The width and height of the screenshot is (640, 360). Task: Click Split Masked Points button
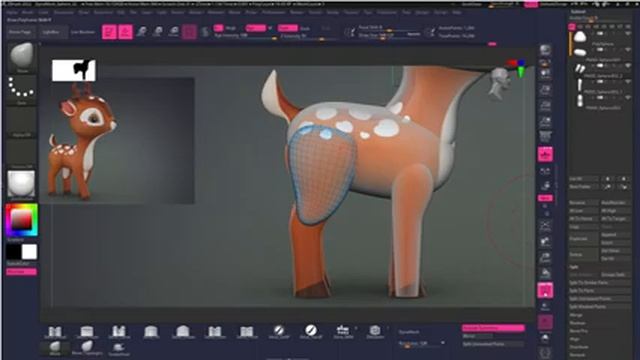(x=600, y=307)
